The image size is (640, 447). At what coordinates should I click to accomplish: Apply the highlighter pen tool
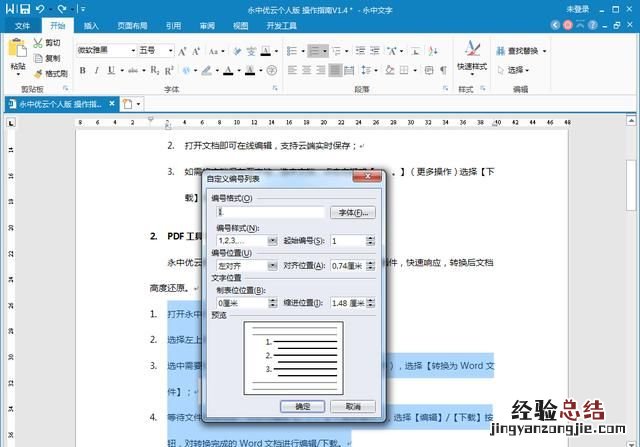207,70
